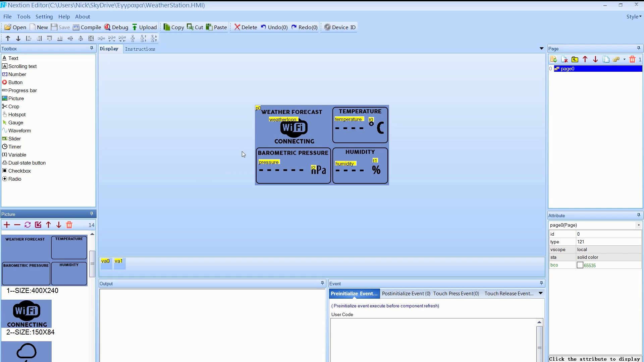Click the Compile toolbar button
Image resolution: width=644 pixels, height=362 pixels.
point(87,27)
